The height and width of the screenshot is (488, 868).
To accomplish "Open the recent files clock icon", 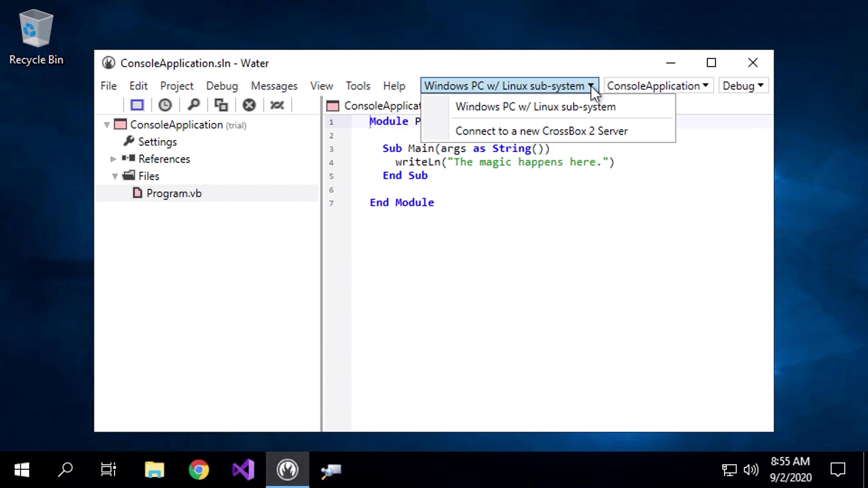I will pos(165,105).
